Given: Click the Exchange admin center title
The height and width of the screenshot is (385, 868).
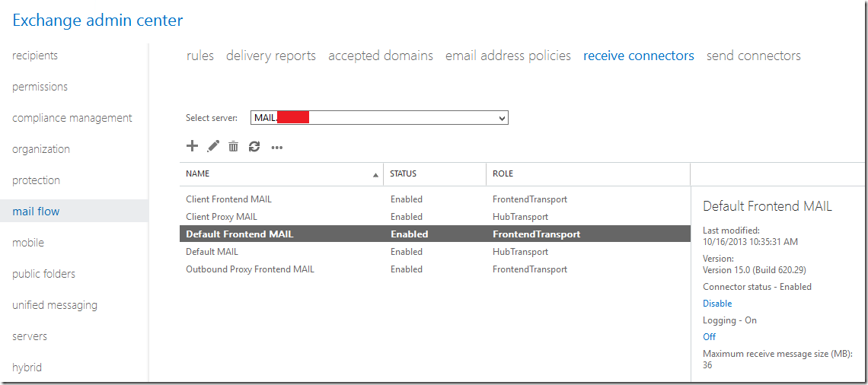Looking at the screenshot, I should [97, 21].
